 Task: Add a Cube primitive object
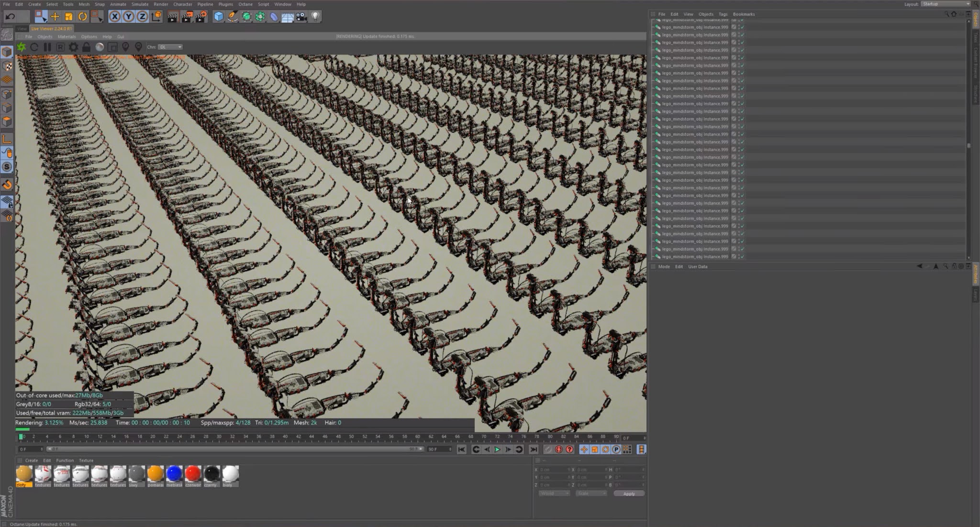tap(219, 17)
